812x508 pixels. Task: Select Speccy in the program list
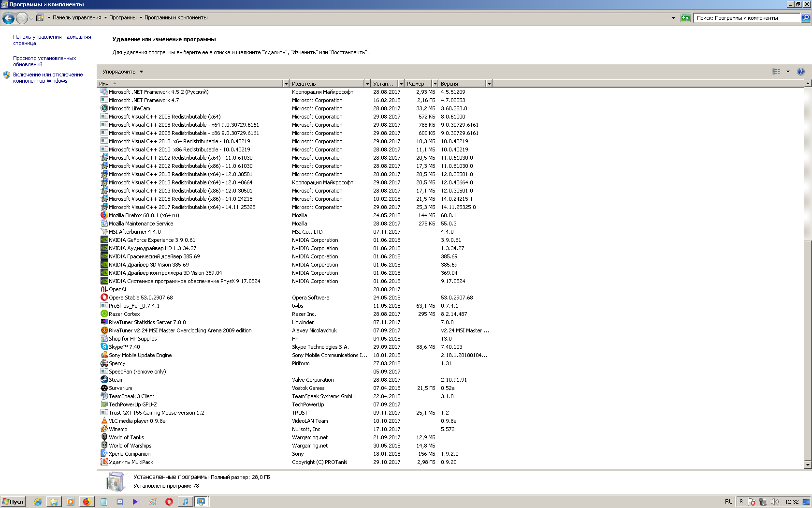tap(295, 363)
